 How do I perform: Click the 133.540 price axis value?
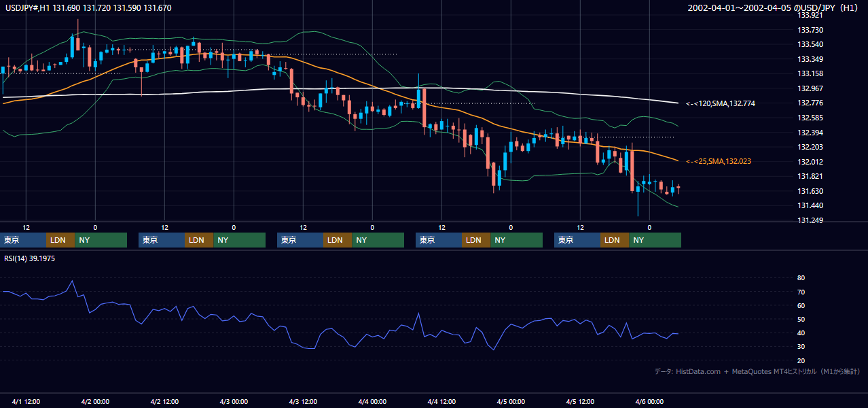810,44
